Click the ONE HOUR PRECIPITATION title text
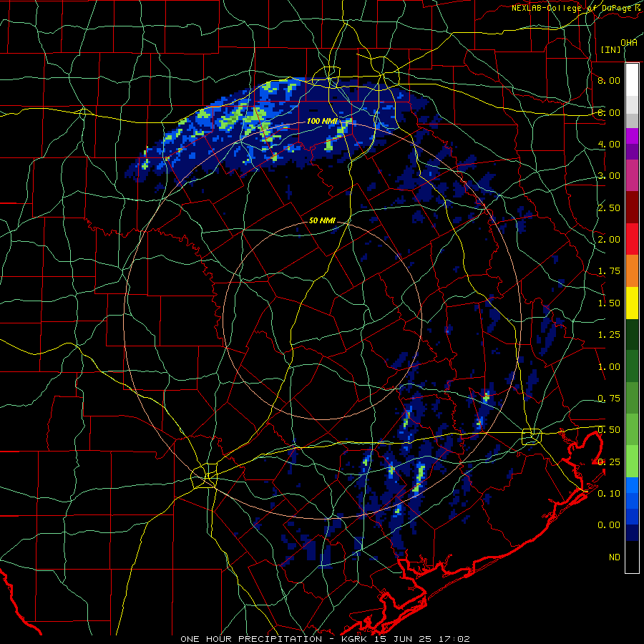 click(251, 639)
